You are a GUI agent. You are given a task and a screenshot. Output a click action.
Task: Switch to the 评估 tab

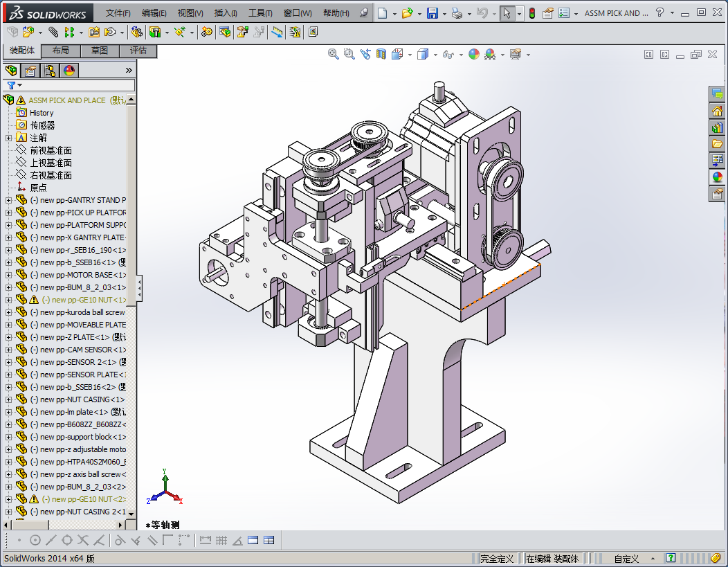(x=138, y=51)
